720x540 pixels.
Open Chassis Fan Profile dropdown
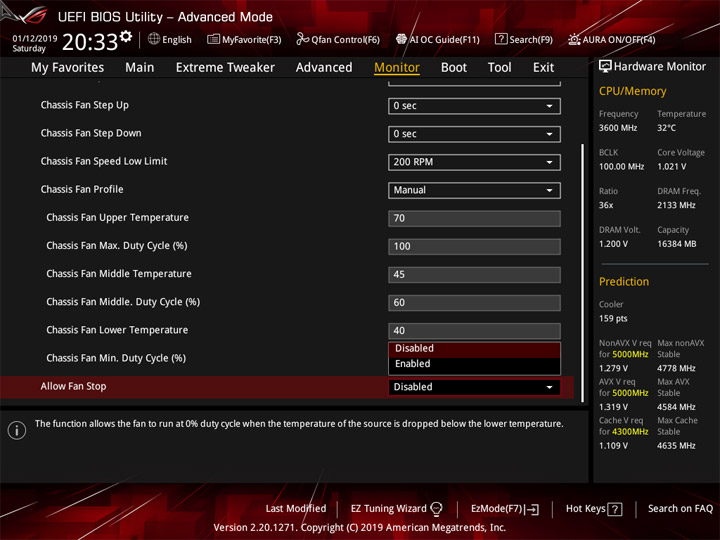point(474,190)
